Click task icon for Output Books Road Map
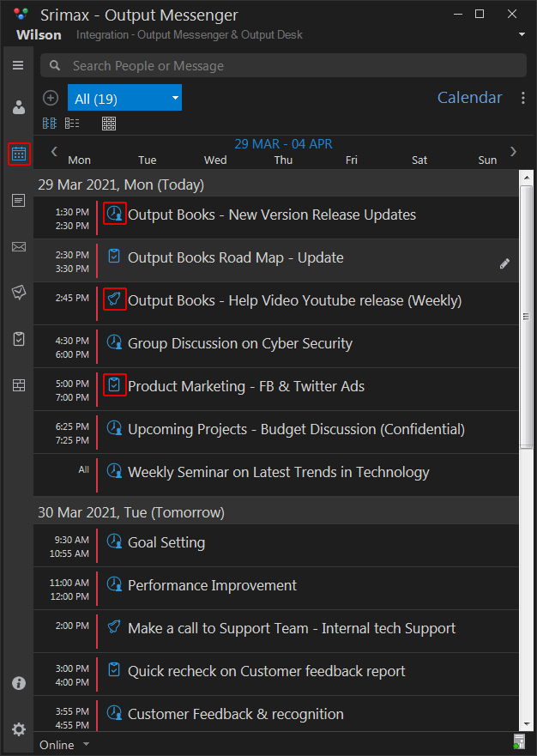Image resolution: width=537 pixels, height=756 pixels. (114, 256)
